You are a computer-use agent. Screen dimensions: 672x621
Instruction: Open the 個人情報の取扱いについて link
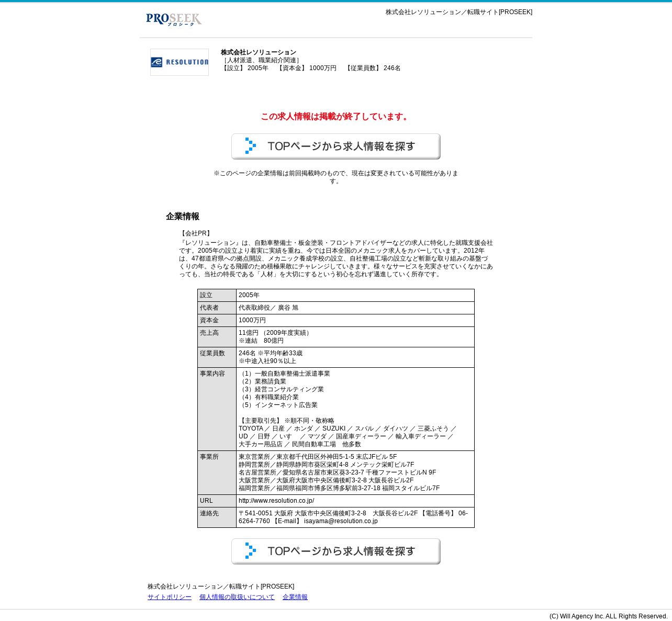pos(237,597)
